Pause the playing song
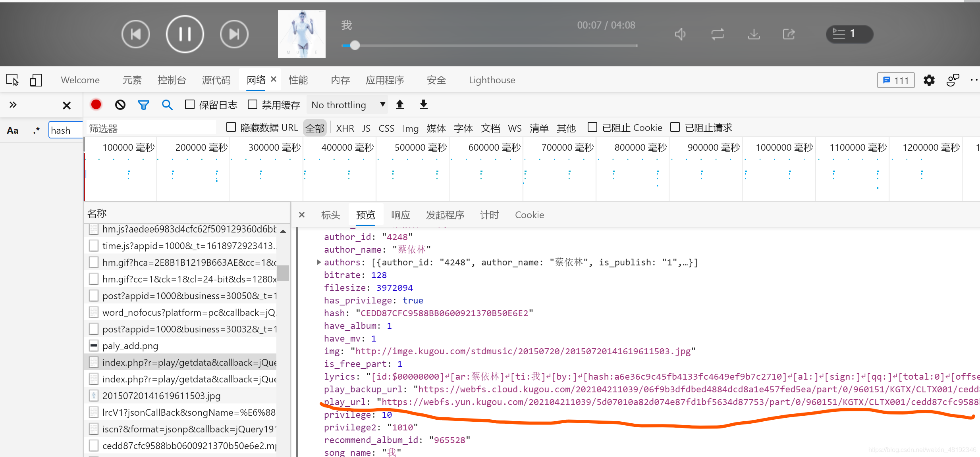The height and width of the screenshot is (457, 980). click(185, 34)
